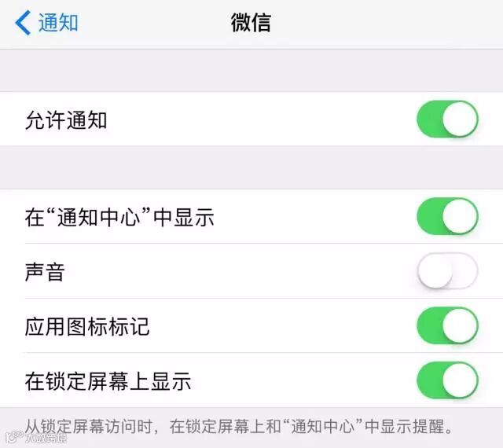
Task: Go back via the 通知 label
Action: 58,23
